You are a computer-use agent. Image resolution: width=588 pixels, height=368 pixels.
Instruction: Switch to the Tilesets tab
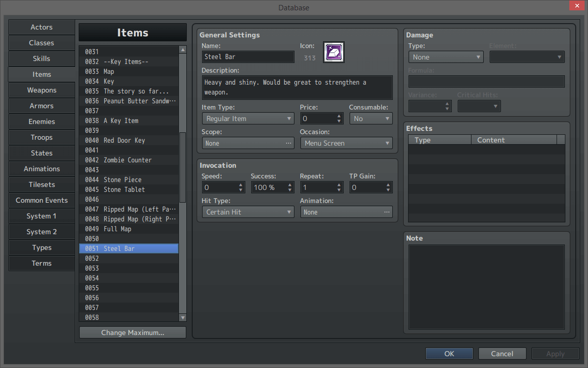click(42, 184)
